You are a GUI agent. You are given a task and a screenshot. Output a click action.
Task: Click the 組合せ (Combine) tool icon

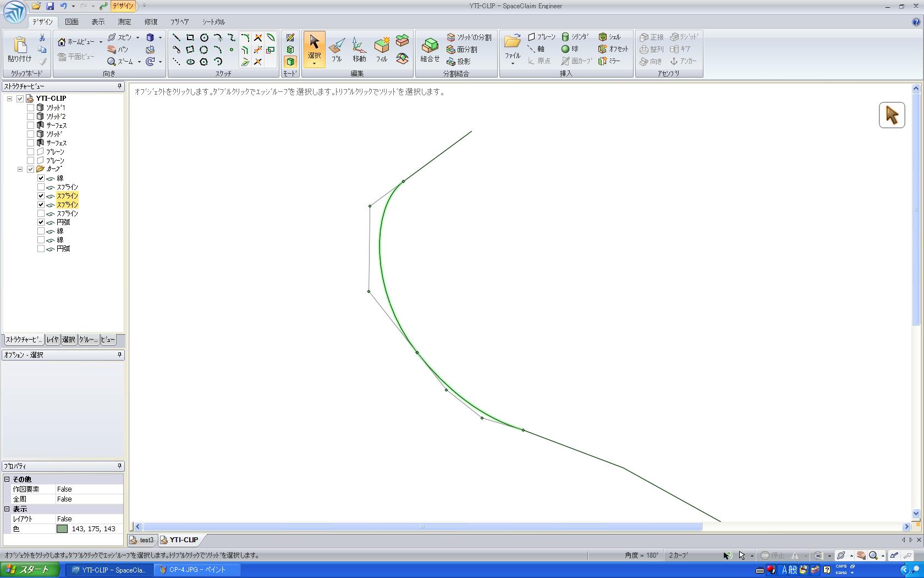coord(430,50)
